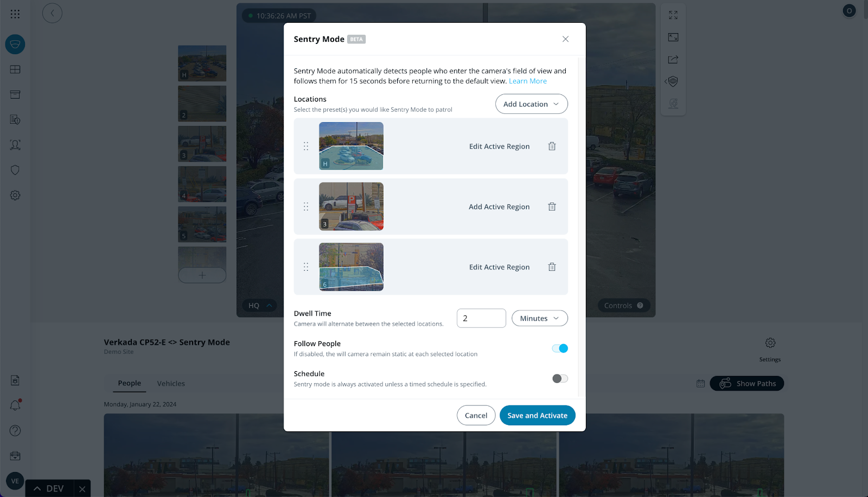Viewport: 868px width, 497px height.
Task: Open the Learn More link
Action: pos(527,81)
